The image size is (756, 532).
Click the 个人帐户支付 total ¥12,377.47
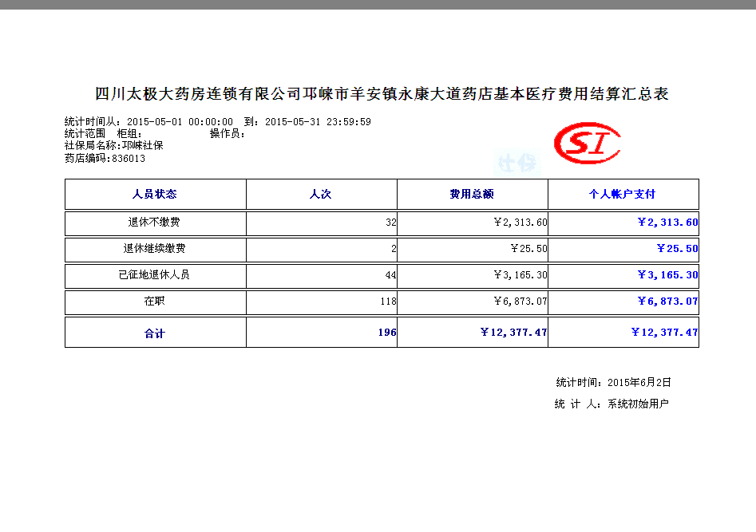[x=665, y=333]
